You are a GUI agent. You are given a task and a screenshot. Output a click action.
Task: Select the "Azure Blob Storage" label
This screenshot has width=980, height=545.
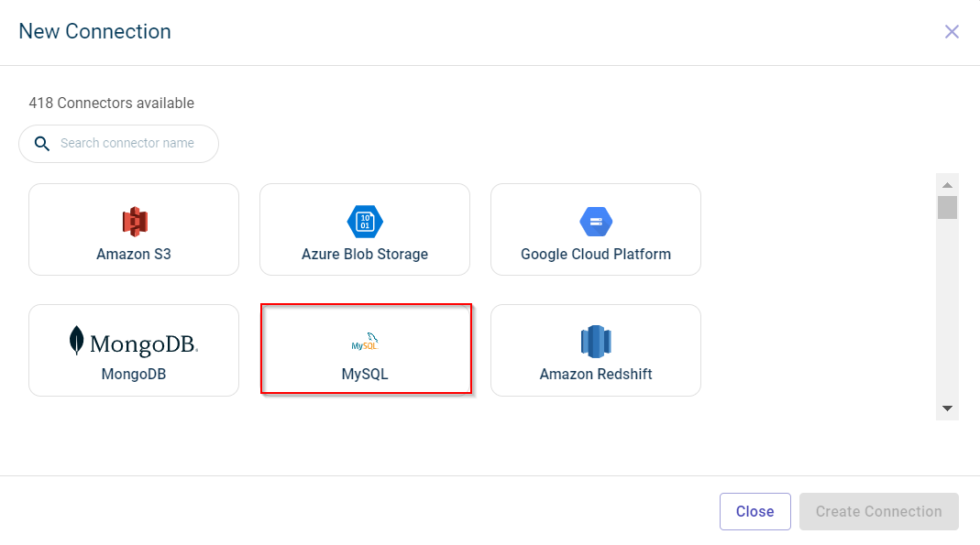click(365, 254)
